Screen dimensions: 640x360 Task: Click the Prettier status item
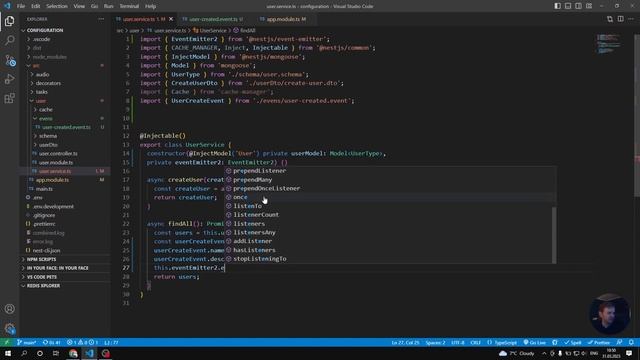click(599, 342)
